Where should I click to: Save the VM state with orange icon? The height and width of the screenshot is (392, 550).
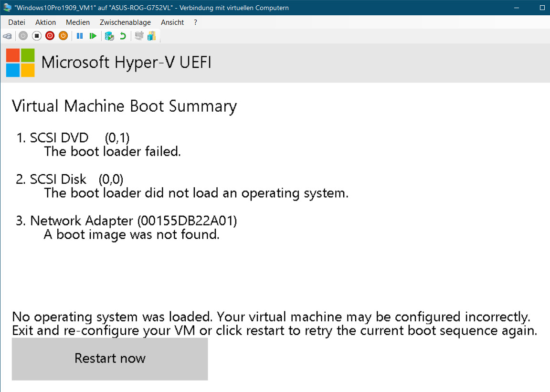tap(63, 36)
